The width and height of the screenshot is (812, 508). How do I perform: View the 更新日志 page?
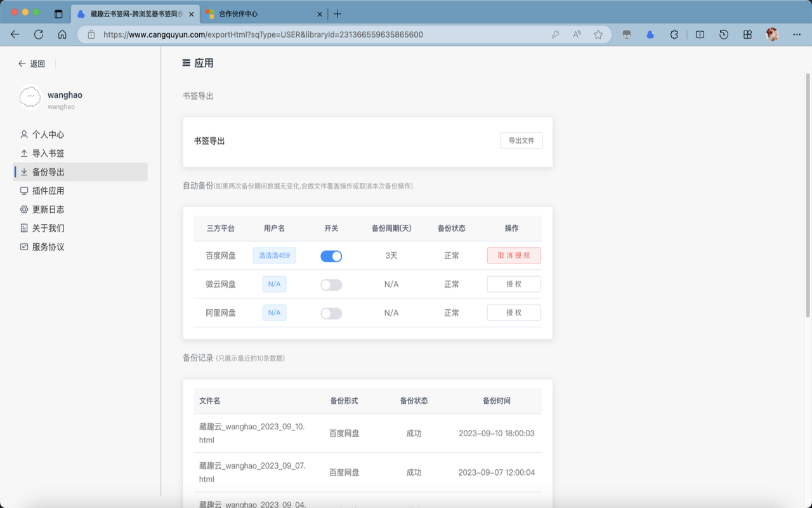coord(48,208)
